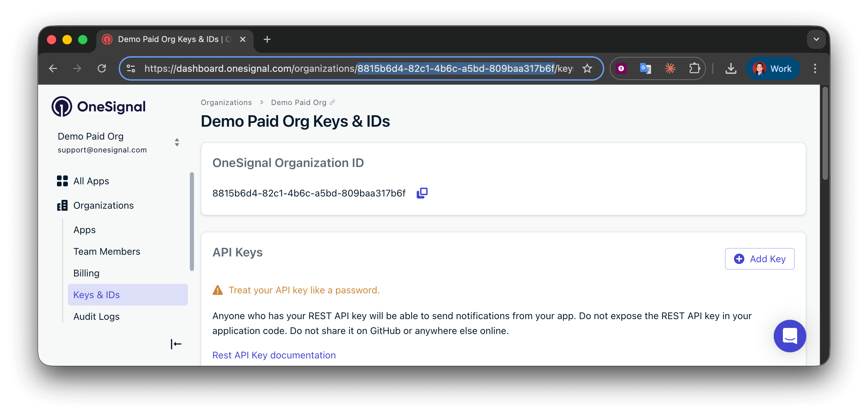Open Rest API Key documentation link
The width and height of the screenshot is (868, 416).
click(x=274, y=355)
